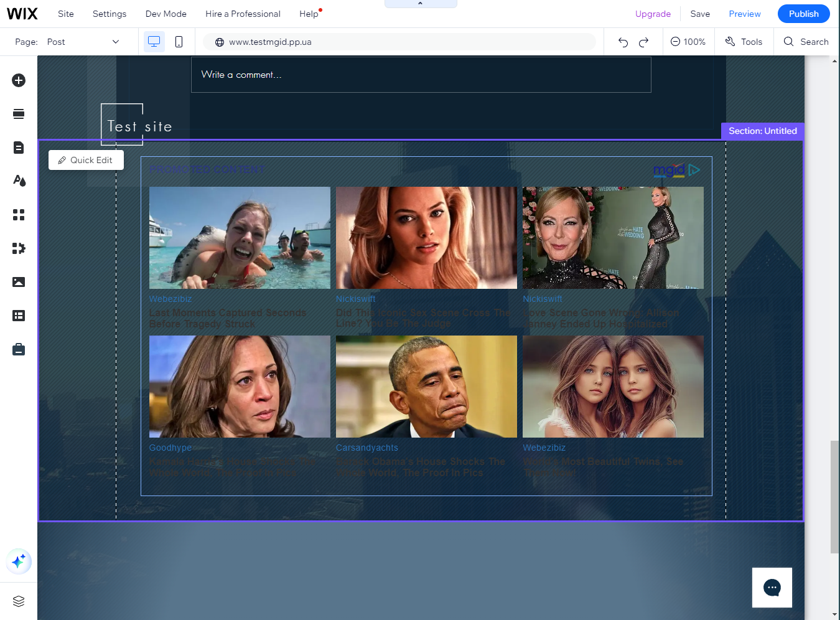This screenshot has height=620, width=840.
Task: Click the Publish button
Action: pyautogui.click(x=803, y=14)
